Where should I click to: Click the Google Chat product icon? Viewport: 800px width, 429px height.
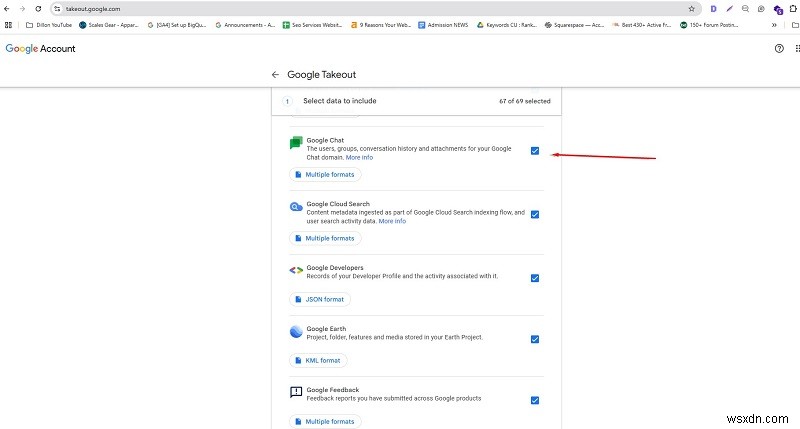coord(296,143)
